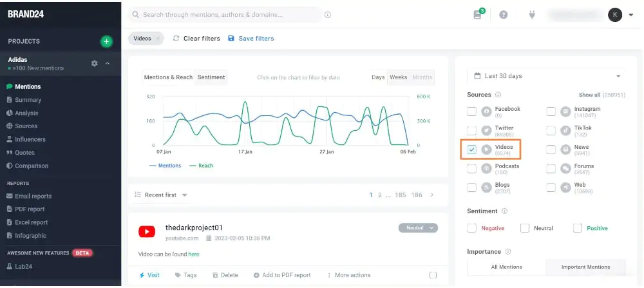Screen dimensions: 644x288
Task: Open Adidas project settings gear
Action: coord(95,63)
